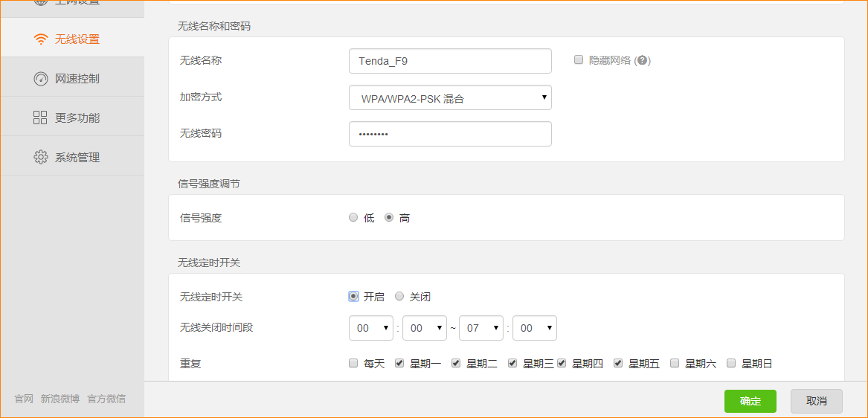This screenshot has height=418, width=868.
Task: Click the gear icon for 系统管理
Action: [x=41, y=157]
